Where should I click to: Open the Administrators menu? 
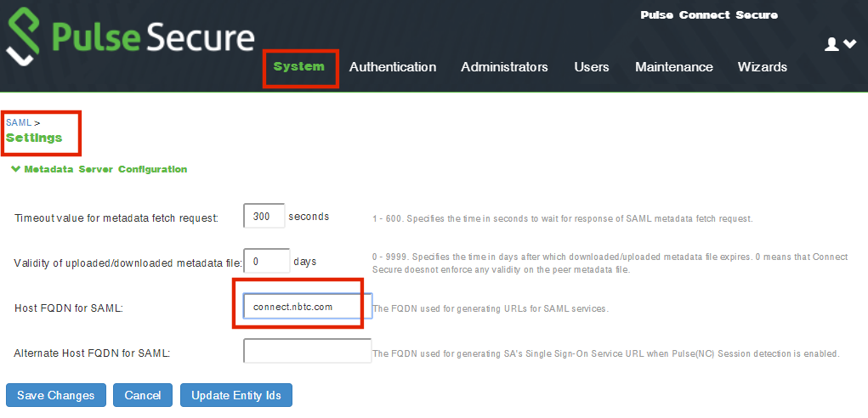(504, 67)
